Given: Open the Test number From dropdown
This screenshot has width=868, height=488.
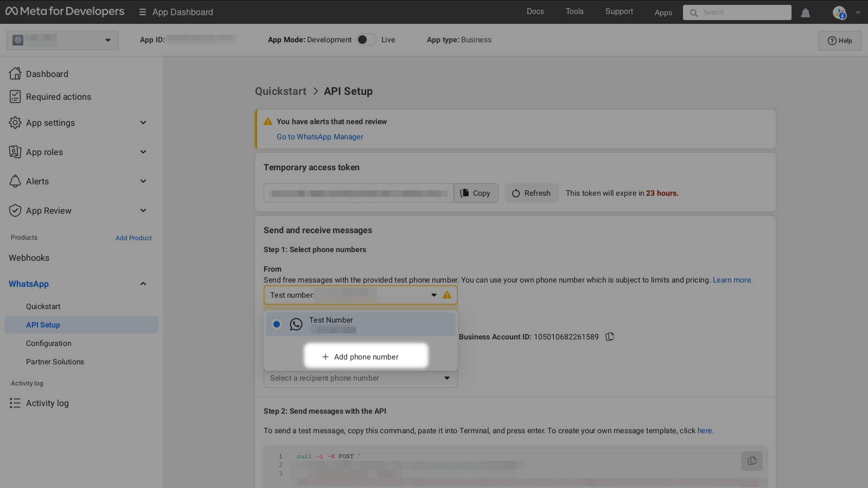Looking at the screenshot, I should click(x=361, y=295).
